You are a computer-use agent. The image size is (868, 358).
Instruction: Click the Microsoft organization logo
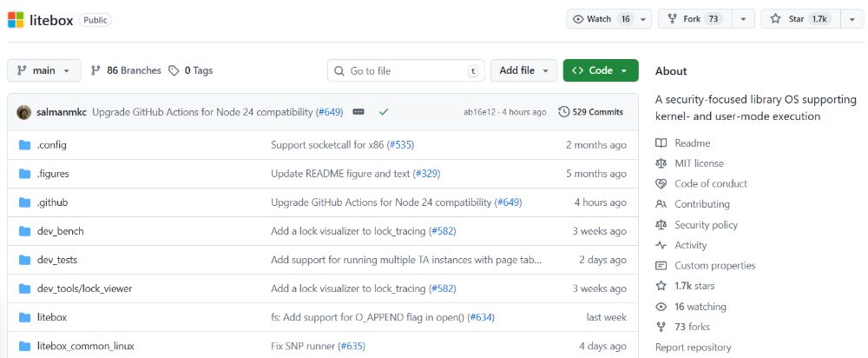click(16, 19)
